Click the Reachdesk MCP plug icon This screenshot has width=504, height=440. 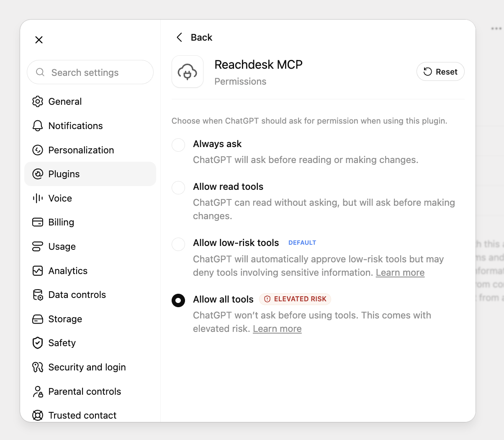pos(188,72)
